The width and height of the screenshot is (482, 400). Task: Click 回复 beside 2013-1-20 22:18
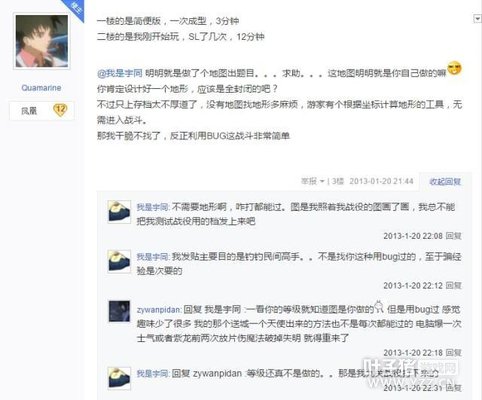[x=454, y=353]
